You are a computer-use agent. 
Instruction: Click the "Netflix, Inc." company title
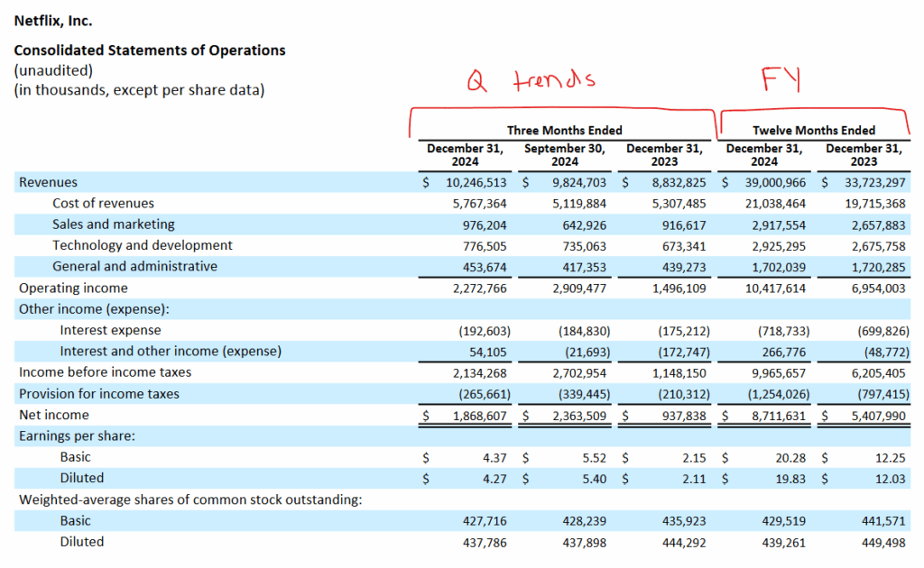click(x=53, y=22)
